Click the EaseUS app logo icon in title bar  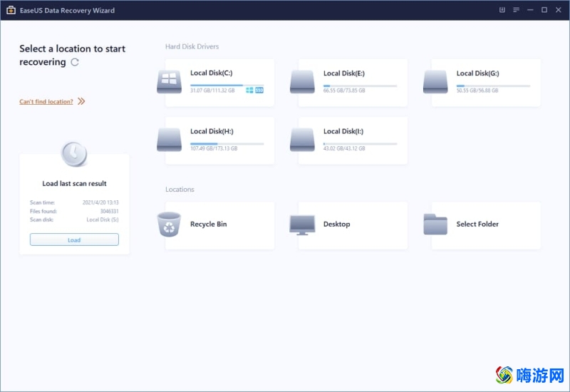click(x=11, y=10)
